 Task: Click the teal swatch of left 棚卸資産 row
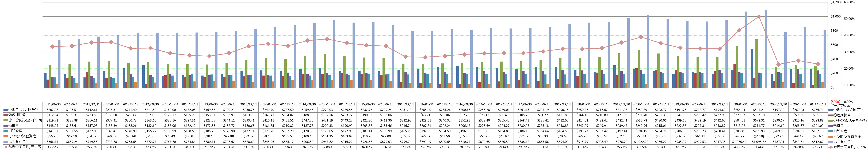(x=5, y=131)
